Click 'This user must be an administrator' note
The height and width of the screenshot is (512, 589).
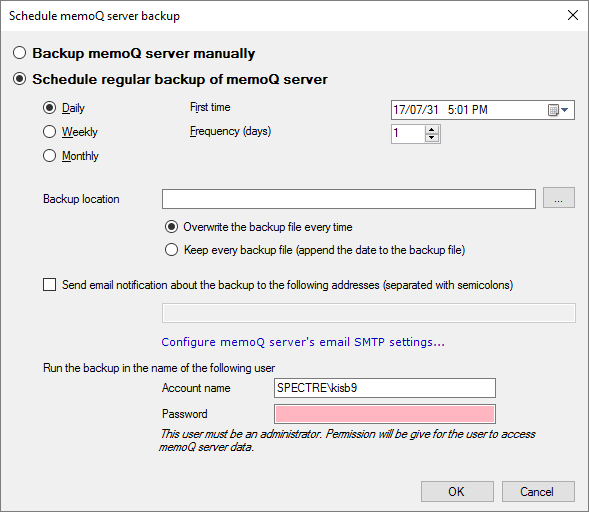[347, 441]
